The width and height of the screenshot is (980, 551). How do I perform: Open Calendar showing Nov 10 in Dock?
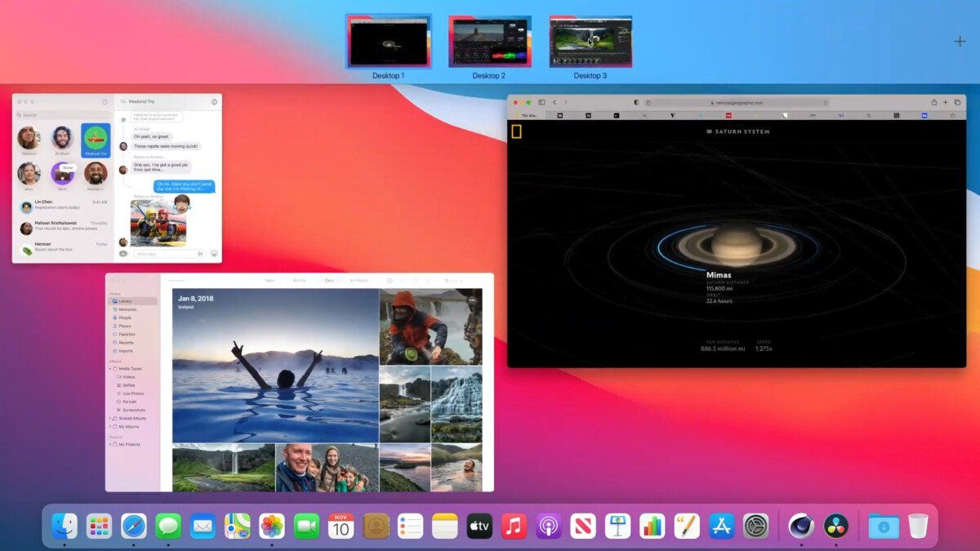(341, 526)
